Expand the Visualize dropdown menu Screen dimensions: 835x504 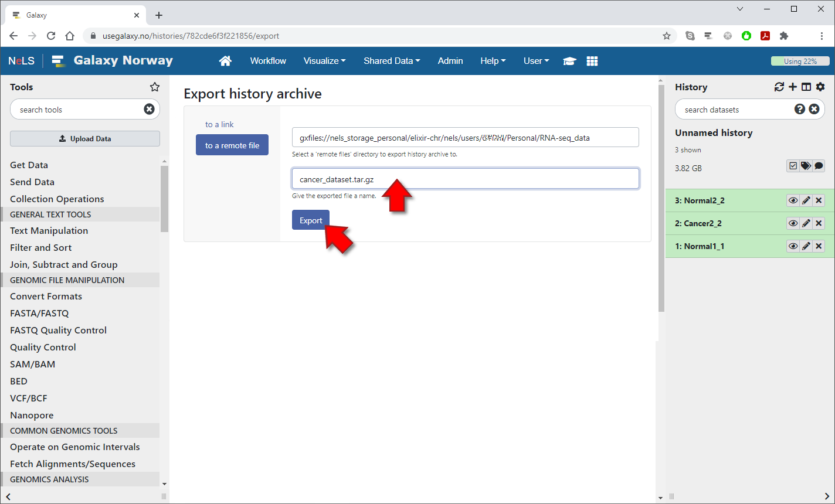324,61
